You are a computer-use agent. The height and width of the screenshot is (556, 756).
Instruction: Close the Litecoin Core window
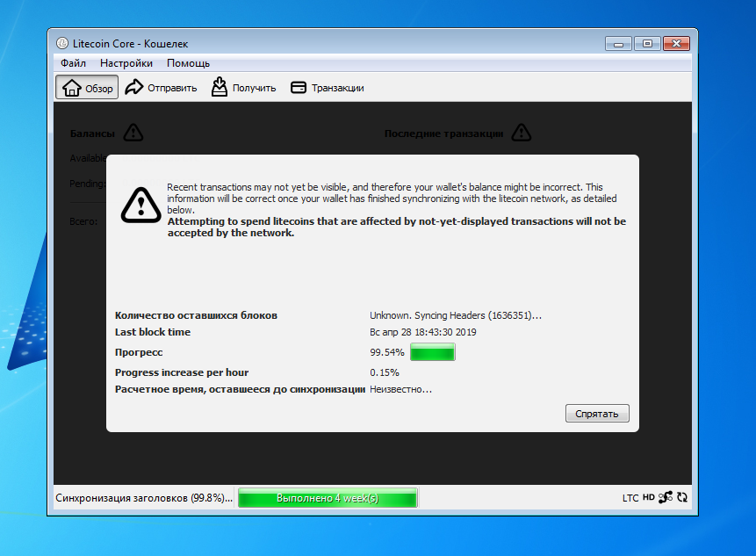pos(676,44)
